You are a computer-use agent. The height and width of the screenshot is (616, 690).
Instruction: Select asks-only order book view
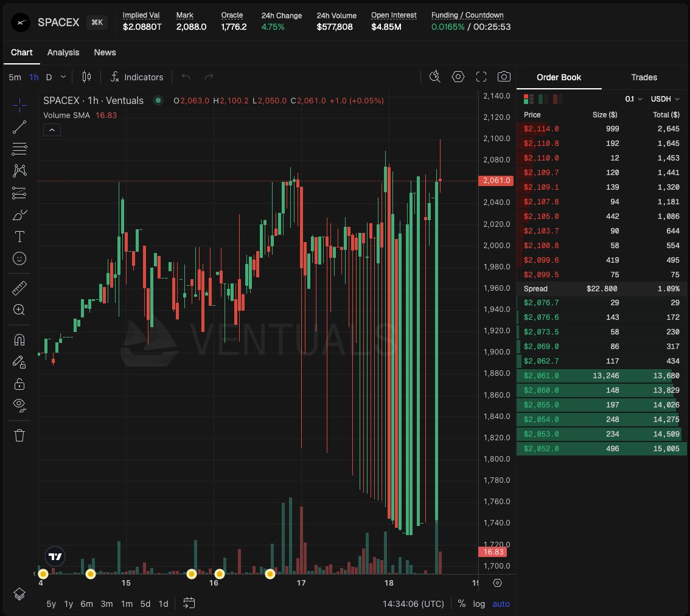point(558,99)
